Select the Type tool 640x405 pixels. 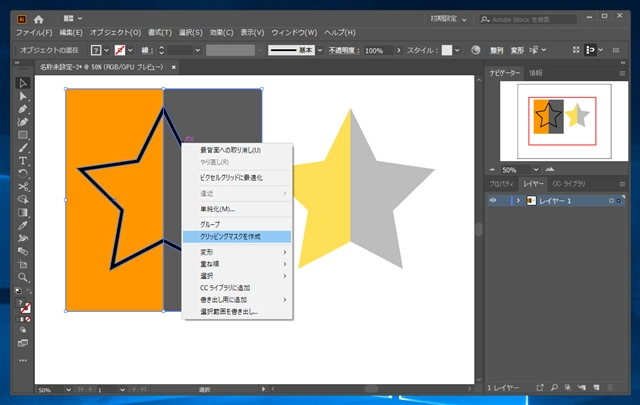coord(23,161)
